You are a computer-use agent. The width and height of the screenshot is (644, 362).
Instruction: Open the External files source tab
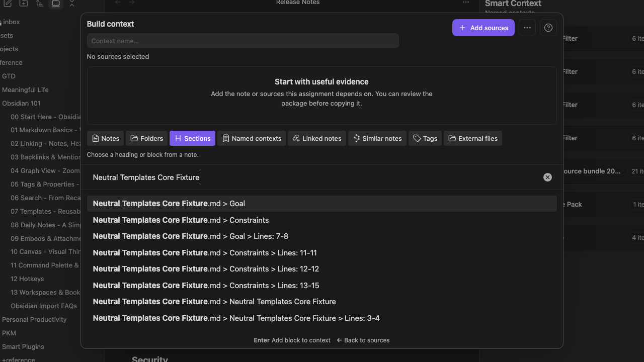473,138
